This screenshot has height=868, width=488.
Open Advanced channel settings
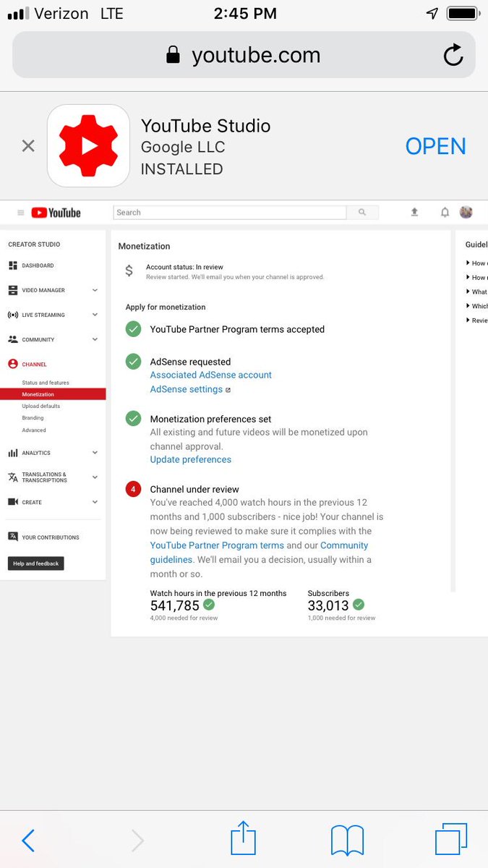point(34,430)
